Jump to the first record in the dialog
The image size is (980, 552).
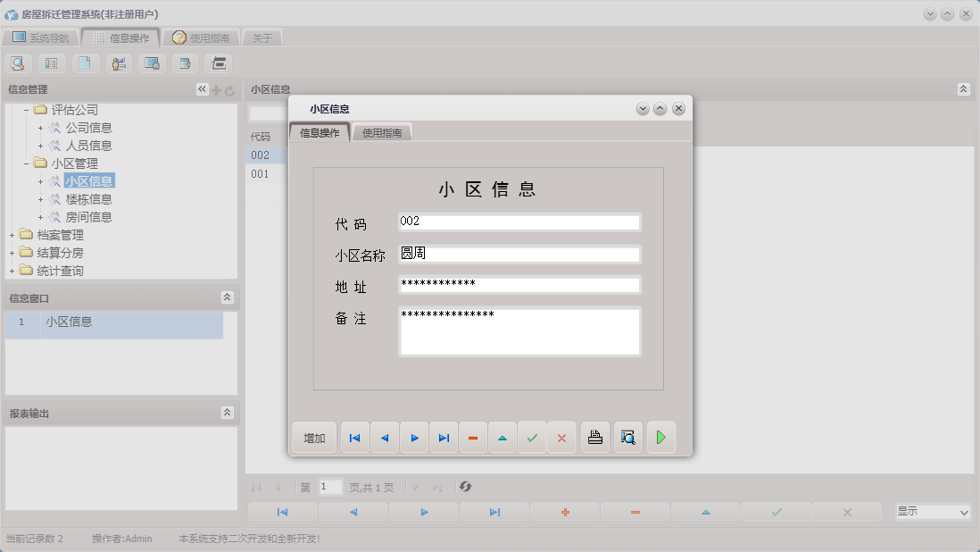coord(354,437)
